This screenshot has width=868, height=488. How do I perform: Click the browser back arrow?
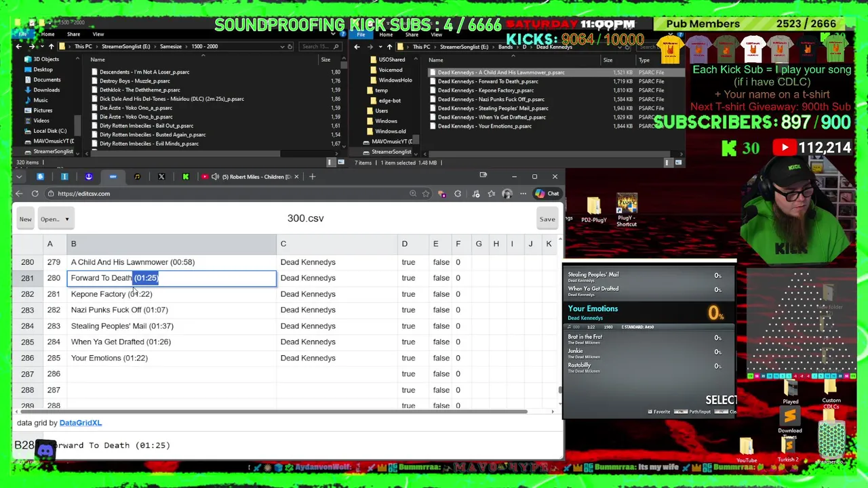19,194
